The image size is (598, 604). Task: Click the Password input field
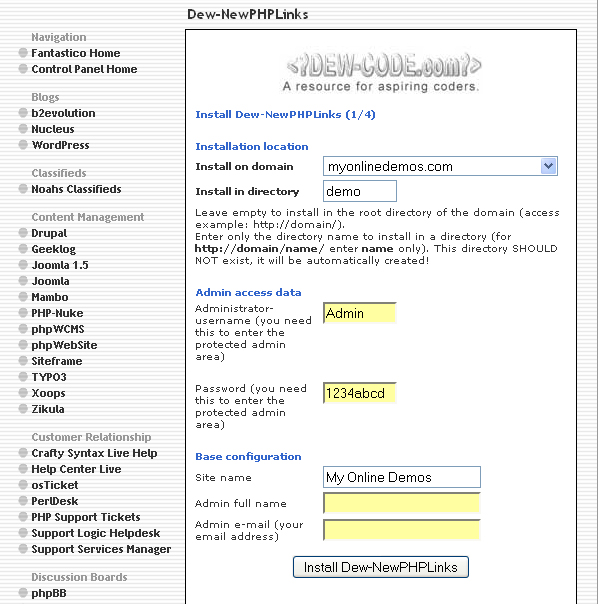coord(360,393)
